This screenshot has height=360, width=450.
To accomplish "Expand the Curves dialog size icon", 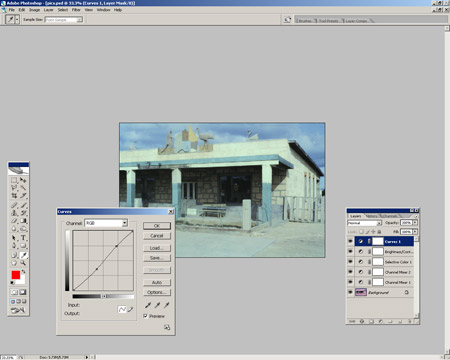I will [x=167, y=327].
